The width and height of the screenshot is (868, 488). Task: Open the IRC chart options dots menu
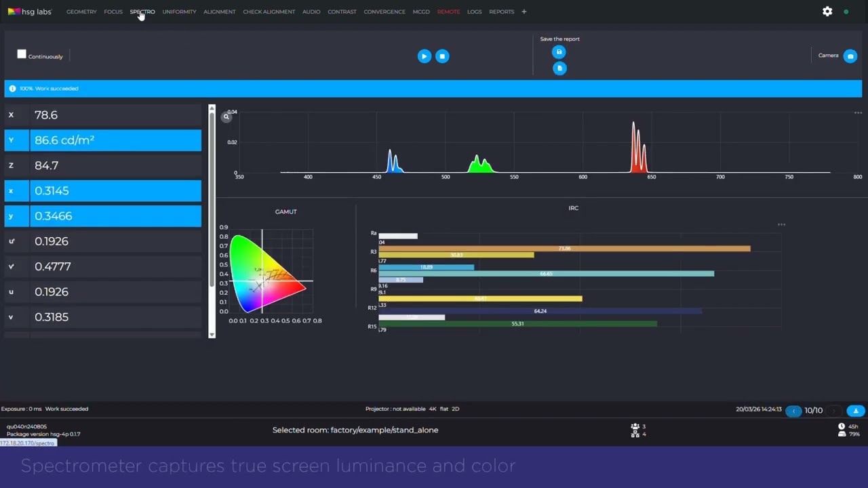[x=781, y=224]
